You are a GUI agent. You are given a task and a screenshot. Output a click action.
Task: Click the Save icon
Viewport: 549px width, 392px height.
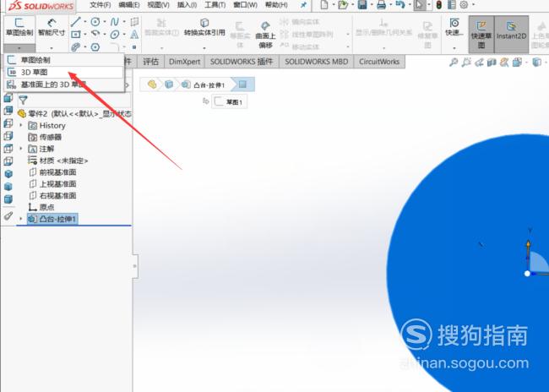pyautogui.click(x=362, y=5)
